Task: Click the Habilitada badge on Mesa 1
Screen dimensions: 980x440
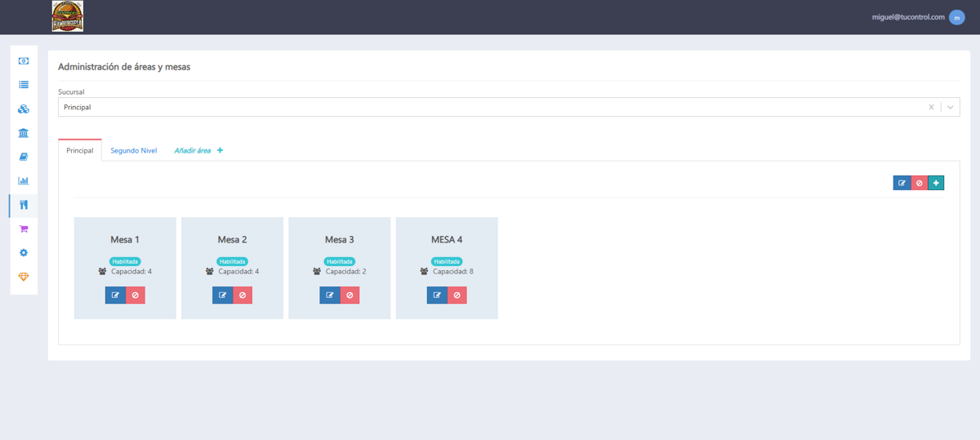Action: pyautogui.click(x=125, y=261)
